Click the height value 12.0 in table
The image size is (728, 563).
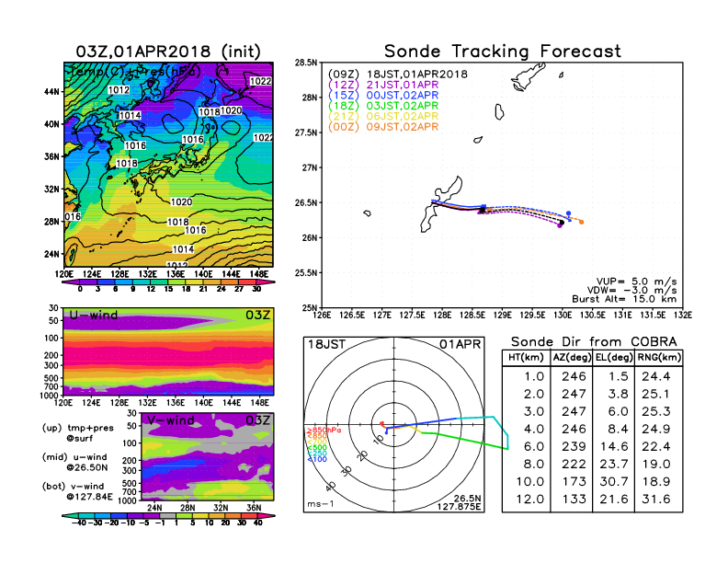(x=529, y=499)
